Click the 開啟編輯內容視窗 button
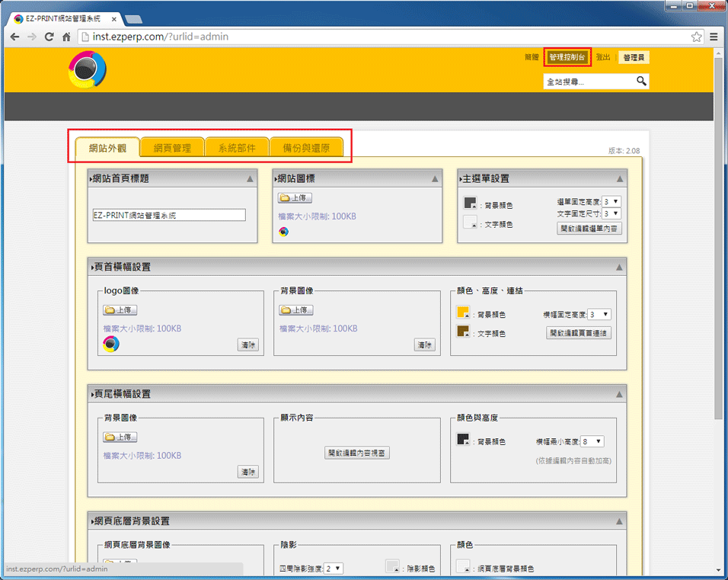This screenshot has height=580, width=728. click(357, 453)
